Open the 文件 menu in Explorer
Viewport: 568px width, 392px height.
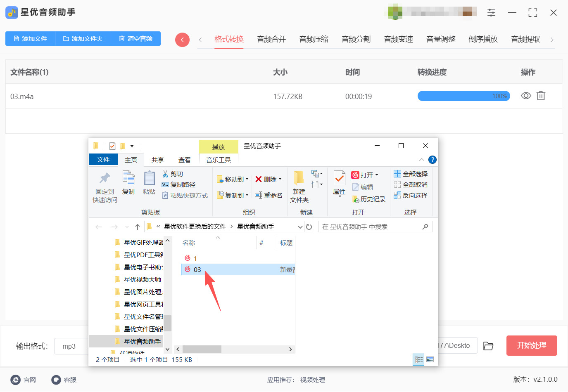click(x=103, y=159)
